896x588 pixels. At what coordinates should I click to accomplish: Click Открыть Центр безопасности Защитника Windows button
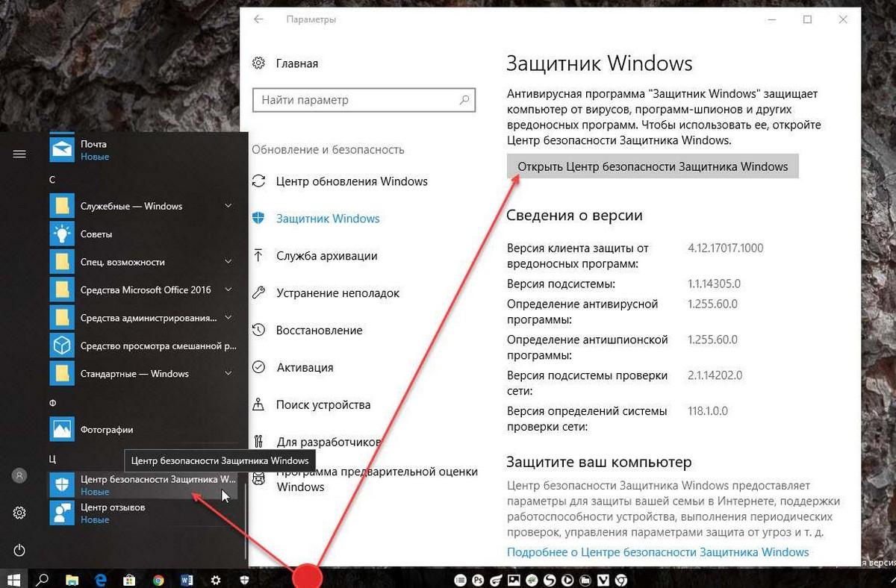653,166
